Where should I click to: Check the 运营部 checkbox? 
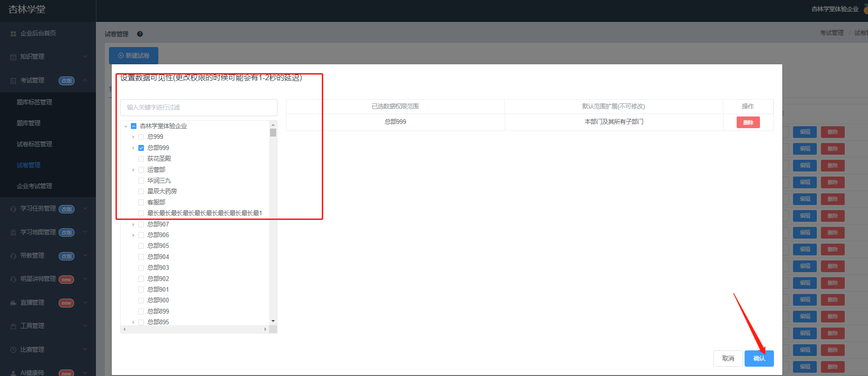click(141, 170)
